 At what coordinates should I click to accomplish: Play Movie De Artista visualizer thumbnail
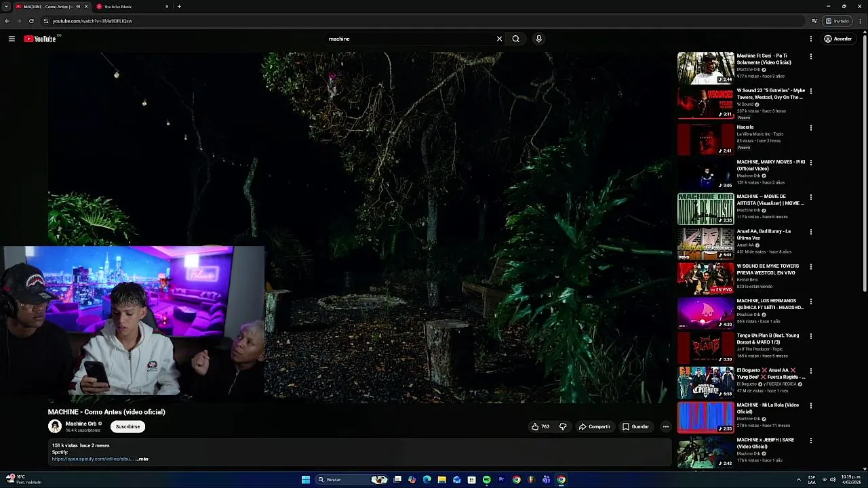pos(705,208)
